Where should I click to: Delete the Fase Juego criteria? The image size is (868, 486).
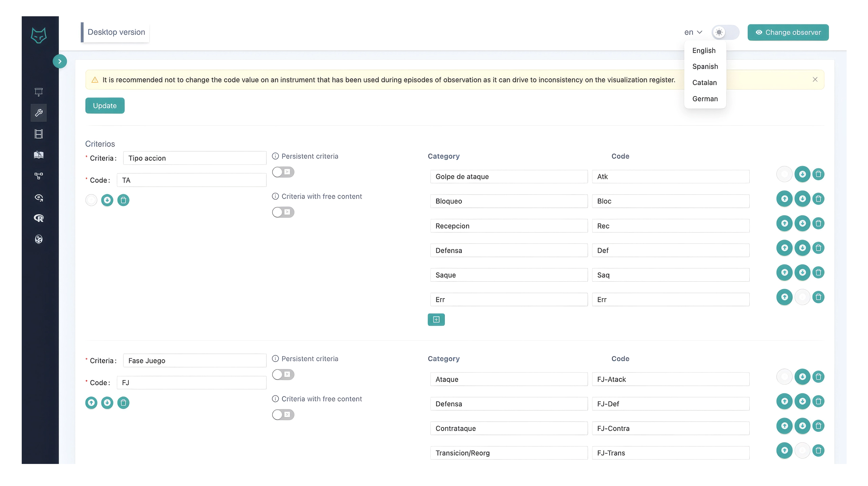[x=123, y=403]
